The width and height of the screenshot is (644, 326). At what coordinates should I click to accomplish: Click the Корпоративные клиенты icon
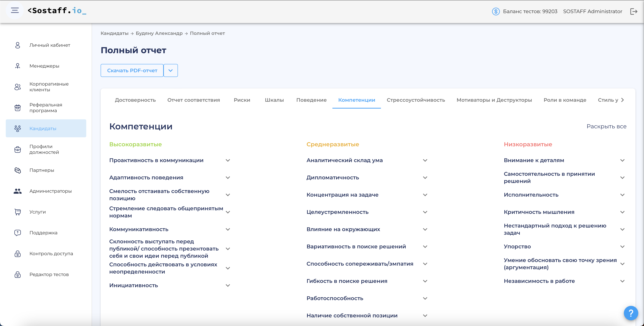tap(17, 87)
